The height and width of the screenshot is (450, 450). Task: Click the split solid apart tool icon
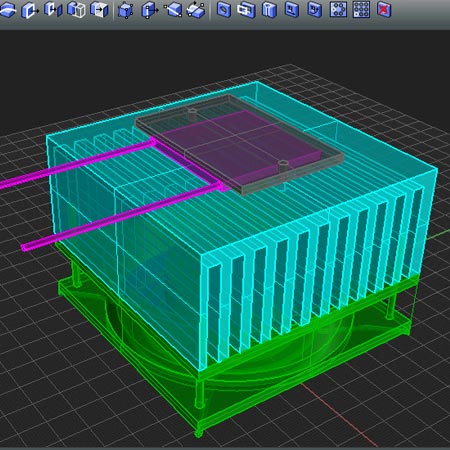(53, 9)
